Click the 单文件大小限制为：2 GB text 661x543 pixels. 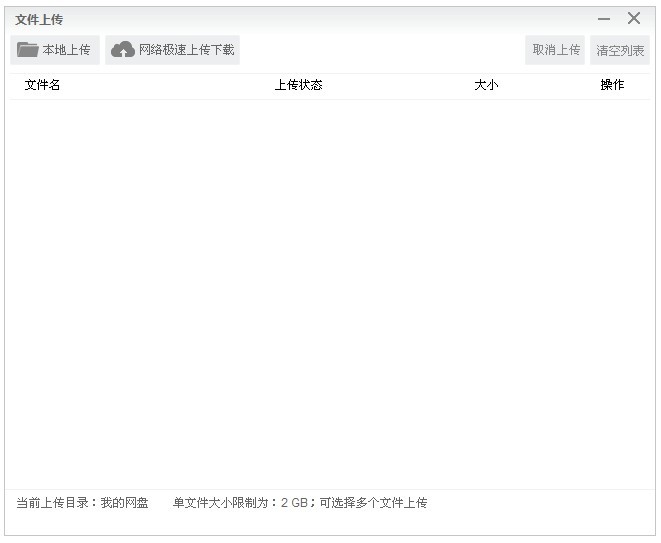(240, 503)
